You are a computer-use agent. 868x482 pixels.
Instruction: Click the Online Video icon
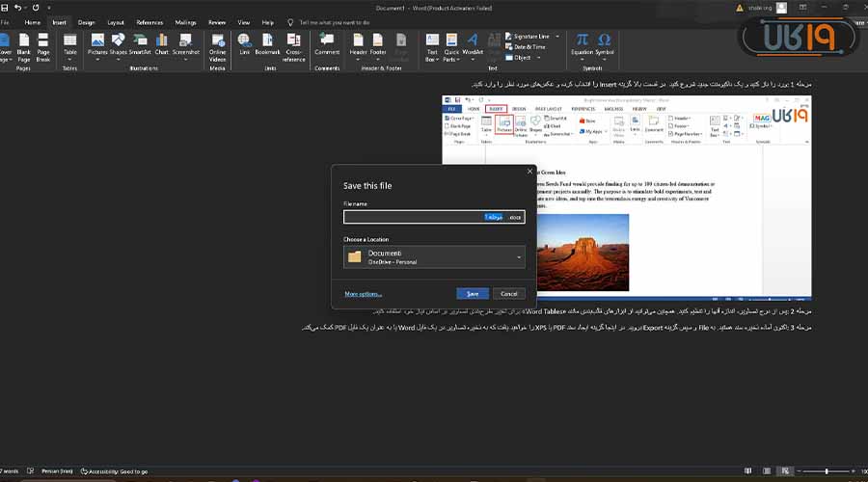[218, 40]
